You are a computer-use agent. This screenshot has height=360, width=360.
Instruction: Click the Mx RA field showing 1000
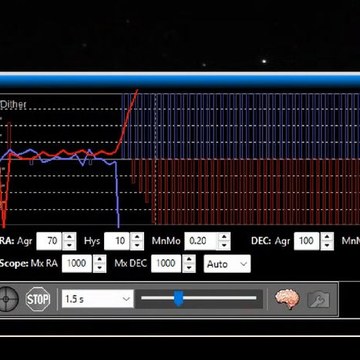coord(77,264)
